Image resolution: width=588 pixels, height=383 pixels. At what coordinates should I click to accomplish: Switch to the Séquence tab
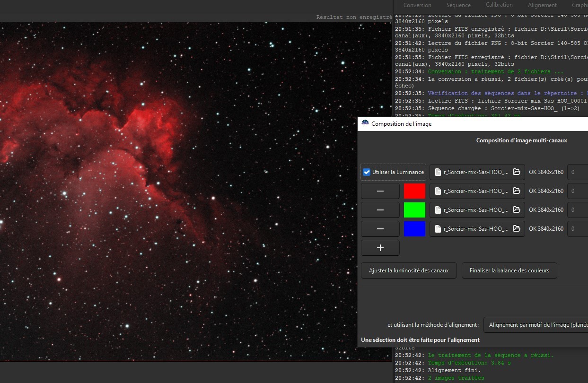coord(458,5)
